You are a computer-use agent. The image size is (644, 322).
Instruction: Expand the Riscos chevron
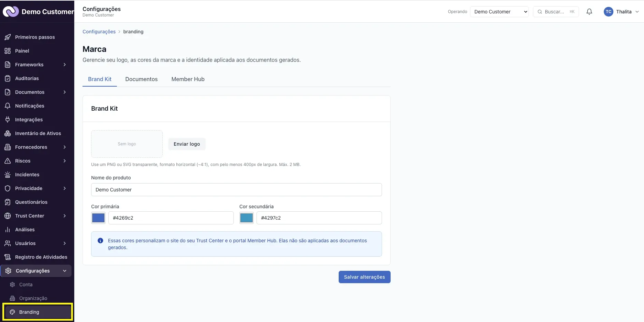(65, 161)
